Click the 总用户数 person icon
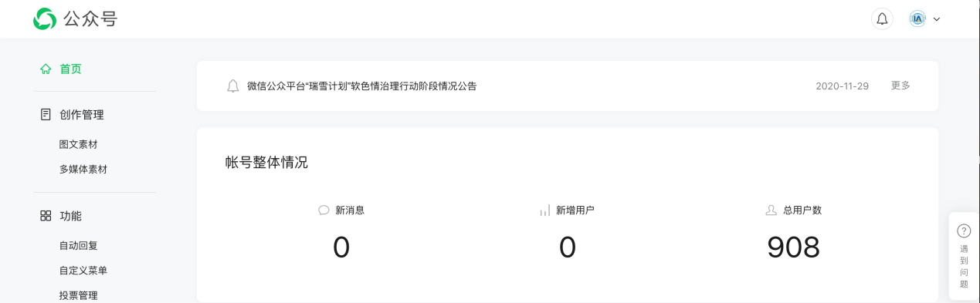 point(771,210)
